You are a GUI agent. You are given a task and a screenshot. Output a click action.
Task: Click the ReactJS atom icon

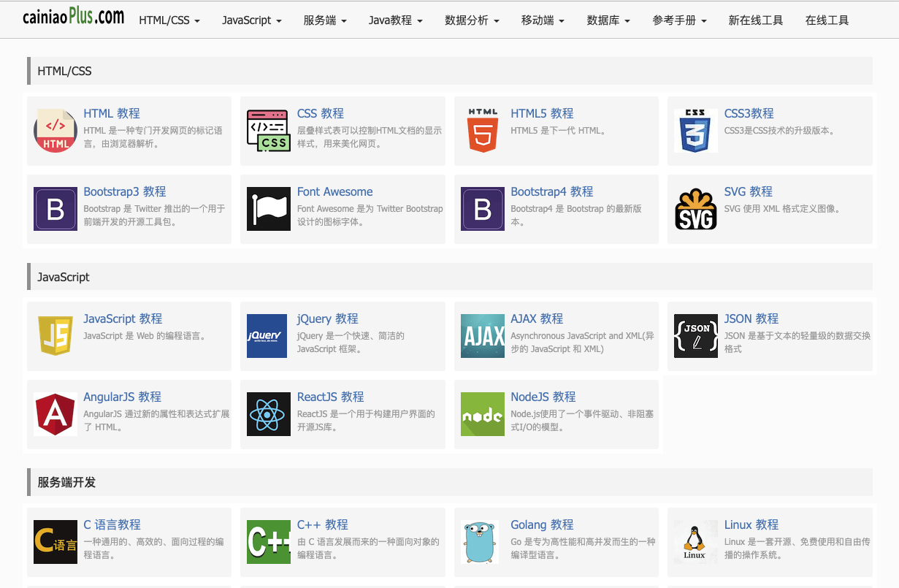coord(269,414)
